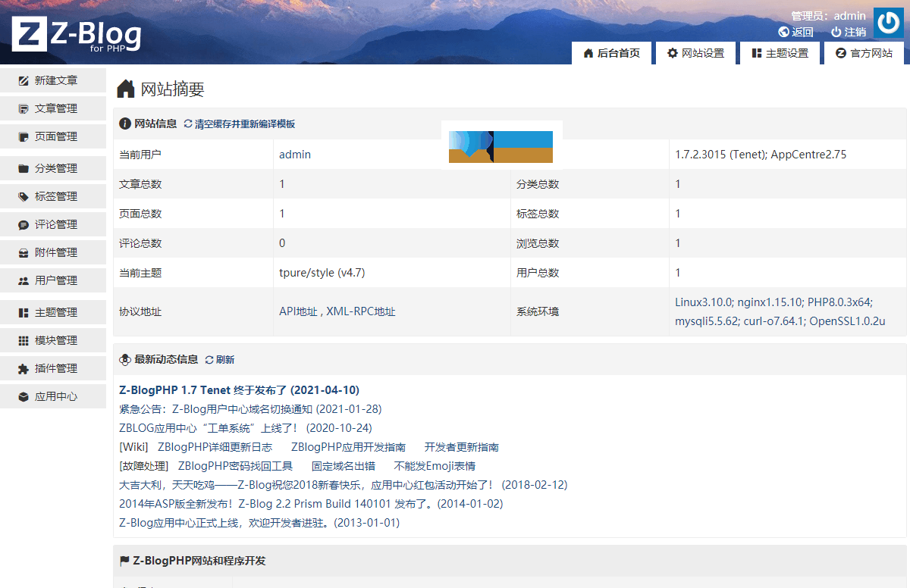Open the XML-RPC地址 link
The height and width of the screenshot is (588, 910).
tap(361, 311)
